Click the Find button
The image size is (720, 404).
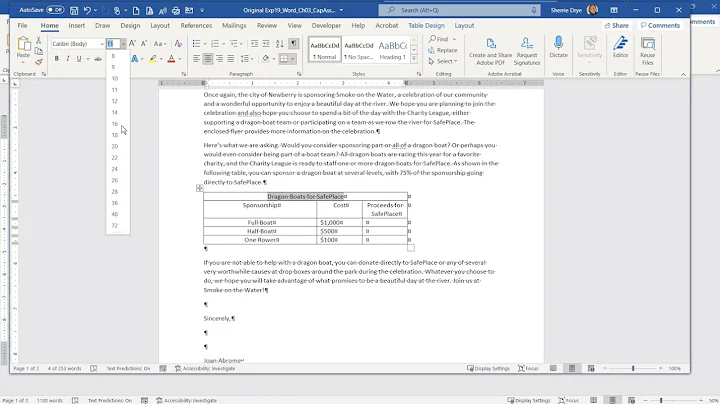click(x=439, y=39)
